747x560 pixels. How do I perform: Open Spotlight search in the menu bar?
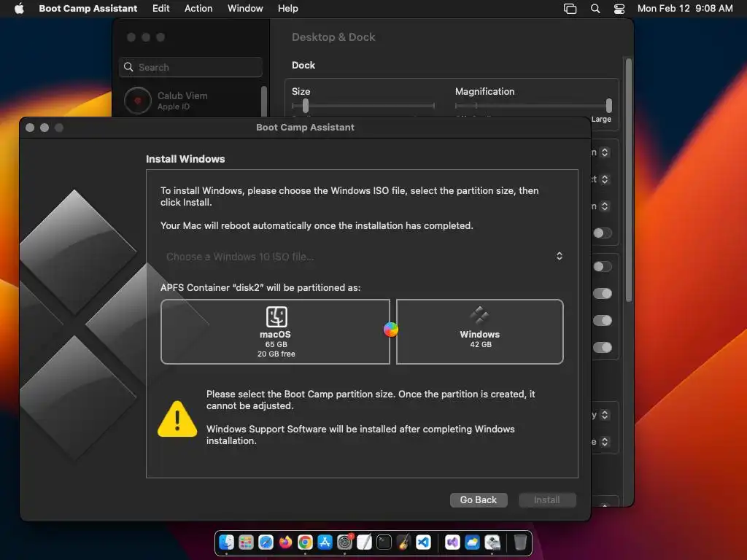595,9
